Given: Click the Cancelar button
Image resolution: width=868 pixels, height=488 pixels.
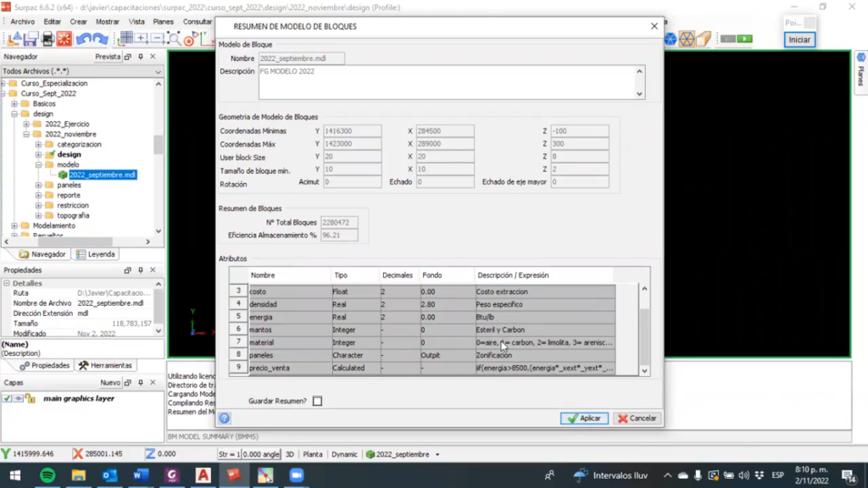Looking at the screenshot, I should click(x=637, y=419).
